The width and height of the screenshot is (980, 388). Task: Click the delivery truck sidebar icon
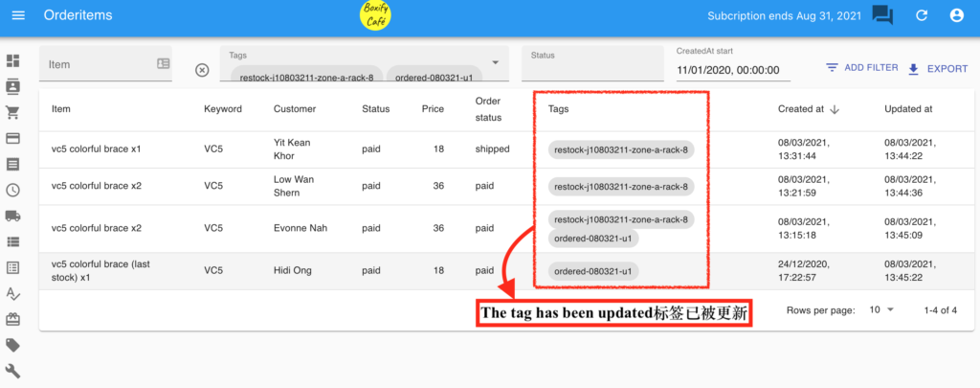coord(13,216)
